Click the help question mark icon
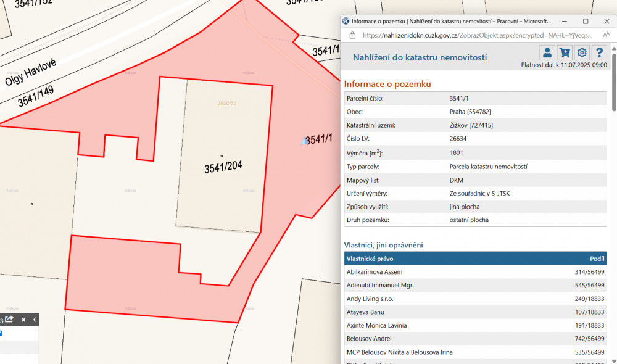Viewport: 617px width, 364px height. pyautogui.click(x=599, y=52)
